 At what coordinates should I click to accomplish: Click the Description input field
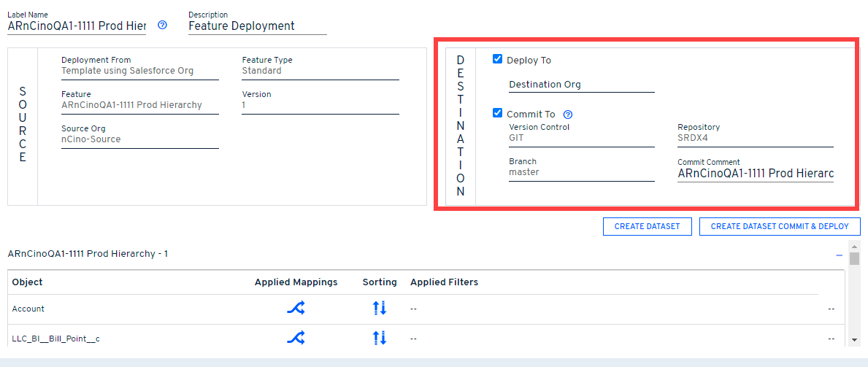(x=257, y=26)
